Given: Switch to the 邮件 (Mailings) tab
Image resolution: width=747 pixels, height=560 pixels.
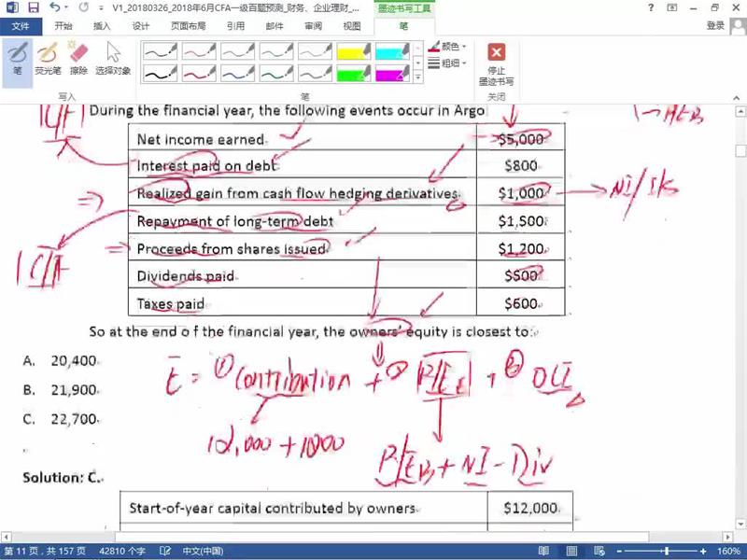Looking at the screenshot, I should tap(275, 26).
